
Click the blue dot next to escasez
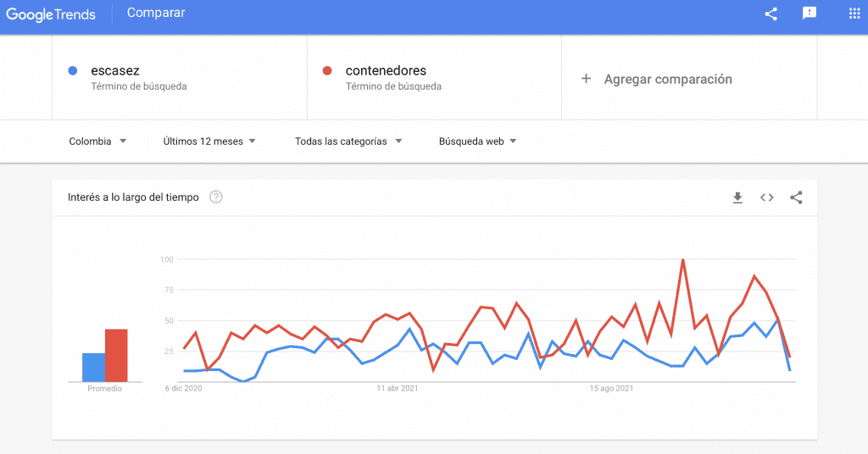pos(73,71)
